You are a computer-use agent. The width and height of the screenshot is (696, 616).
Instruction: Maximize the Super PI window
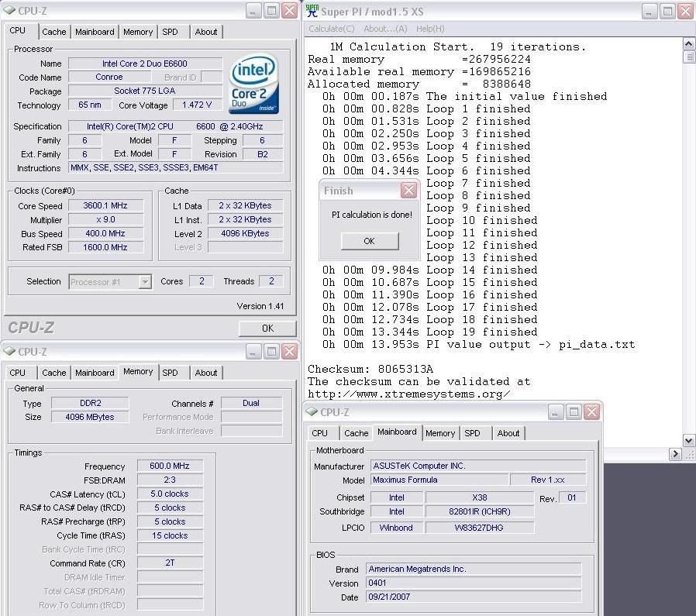point(667,12)
